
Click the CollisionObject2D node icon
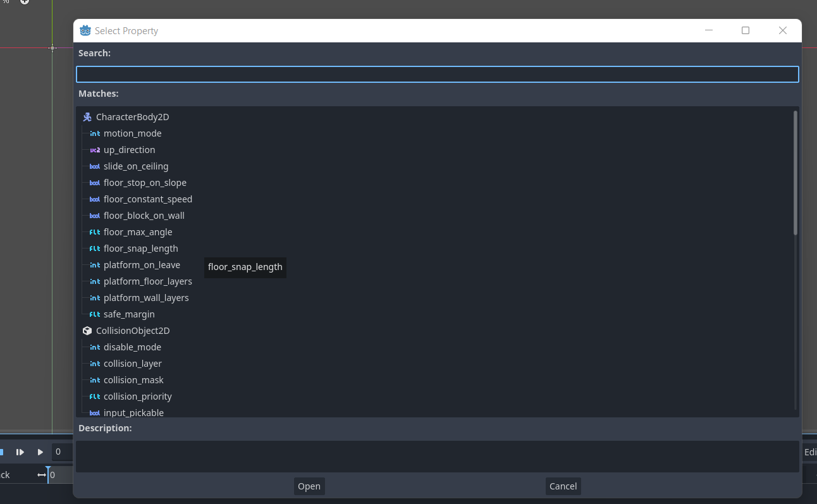pos(87,330)
